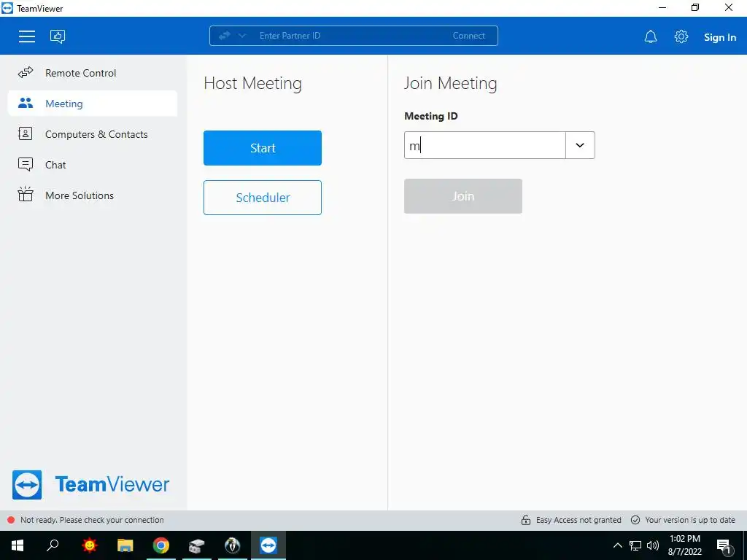Screen dimensions: 747x560
Task: Open the hamburger menu
Action: pyautogui.click(x=27, y=36)
